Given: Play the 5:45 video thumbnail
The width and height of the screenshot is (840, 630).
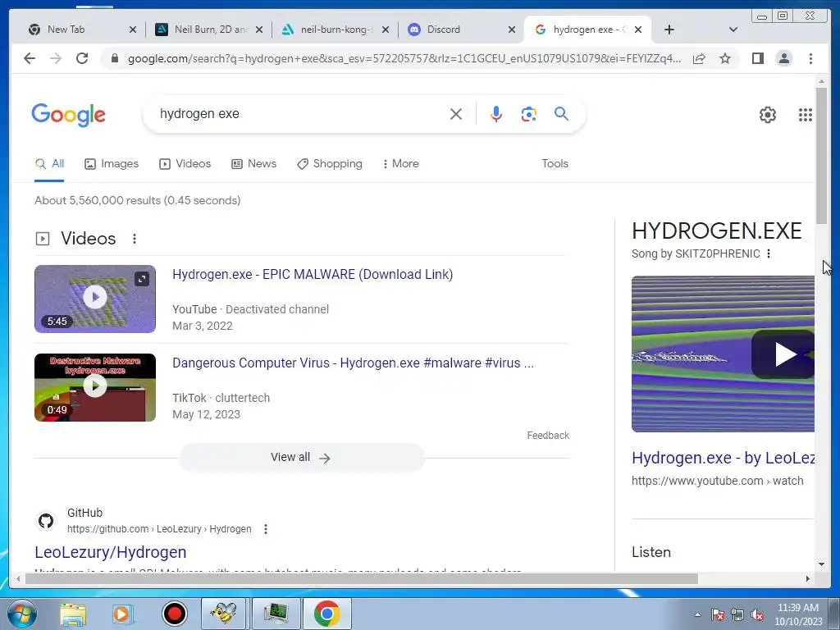Looking at the screenshot, I should pyautogui.click(x=95, y=297).
